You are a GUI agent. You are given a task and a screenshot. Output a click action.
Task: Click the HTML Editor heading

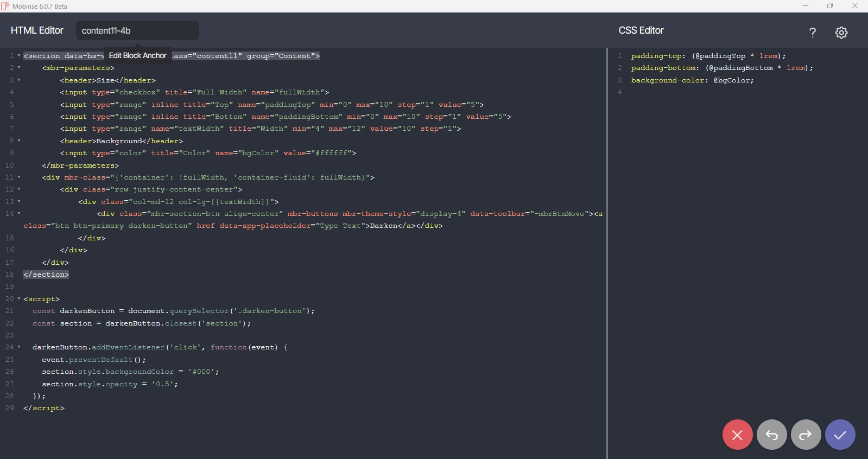37,31
